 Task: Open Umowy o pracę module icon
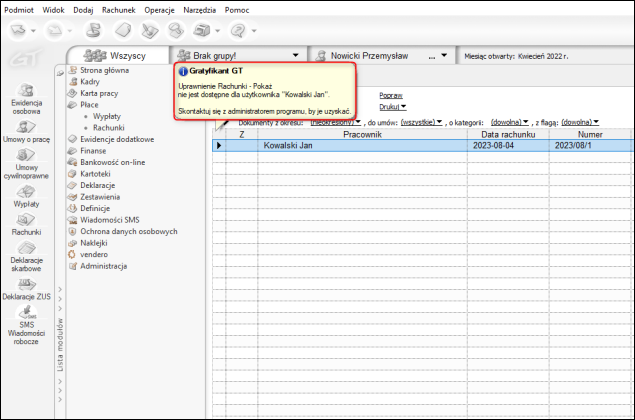click(x=26, y=132)
